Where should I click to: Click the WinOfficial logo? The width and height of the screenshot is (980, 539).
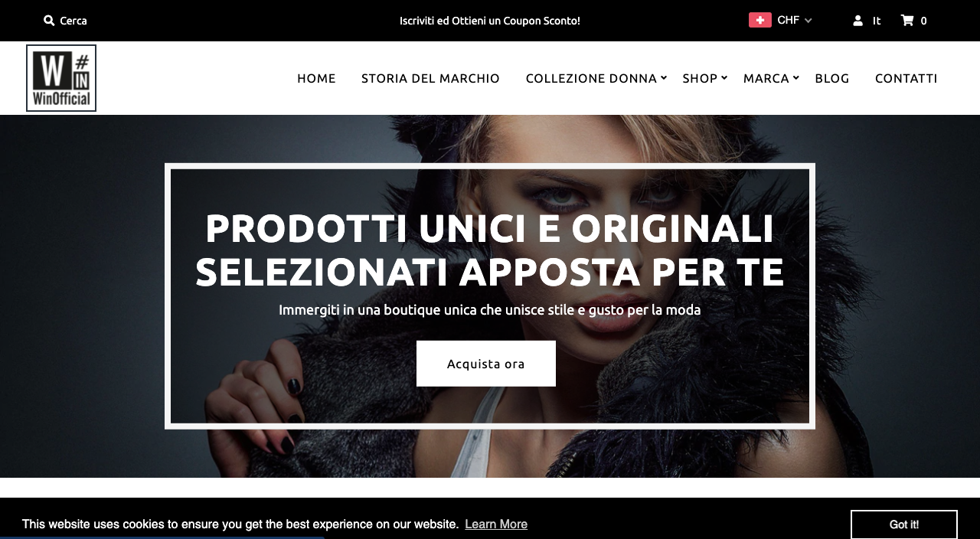coord(61,78)
